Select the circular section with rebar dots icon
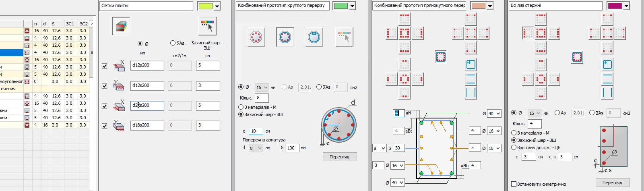644x191 pixels. [256, 37]
